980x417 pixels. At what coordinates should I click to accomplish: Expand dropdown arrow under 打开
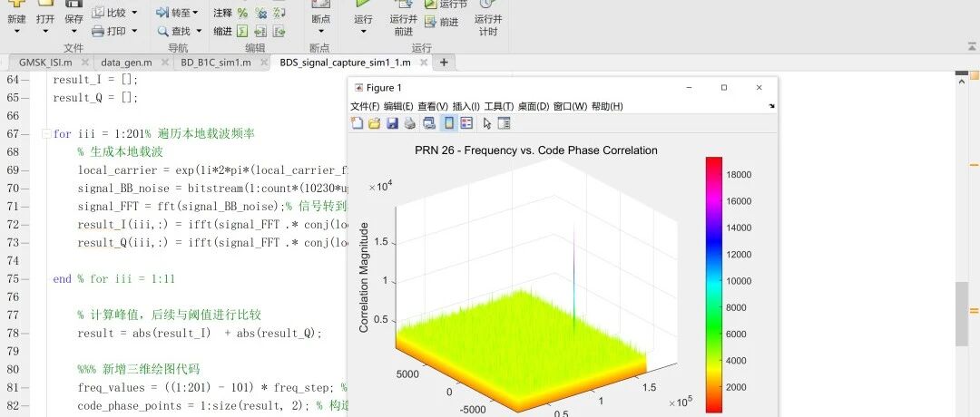[45, 32]
